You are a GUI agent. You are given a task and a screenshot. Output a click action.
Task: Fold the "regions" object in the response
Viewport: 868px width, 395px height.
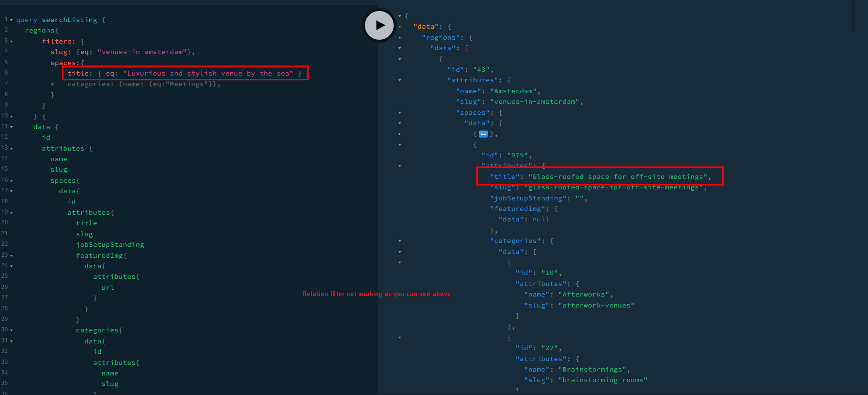point(400,38)
